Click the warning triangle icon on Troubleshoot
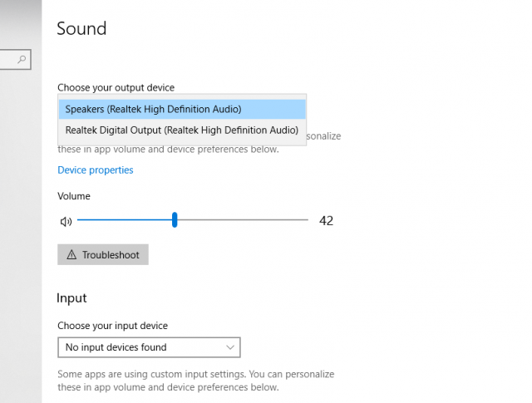 71,255
